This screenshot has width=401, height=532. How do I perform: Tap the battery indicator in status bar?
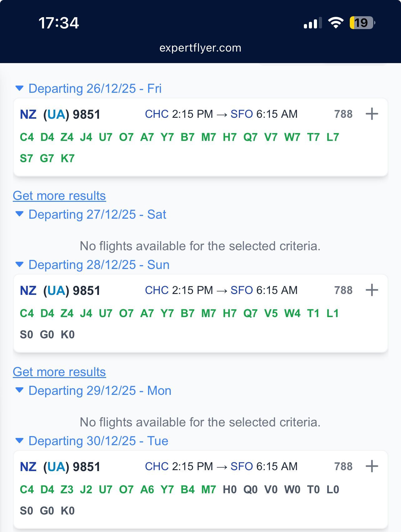click(362, 23)
